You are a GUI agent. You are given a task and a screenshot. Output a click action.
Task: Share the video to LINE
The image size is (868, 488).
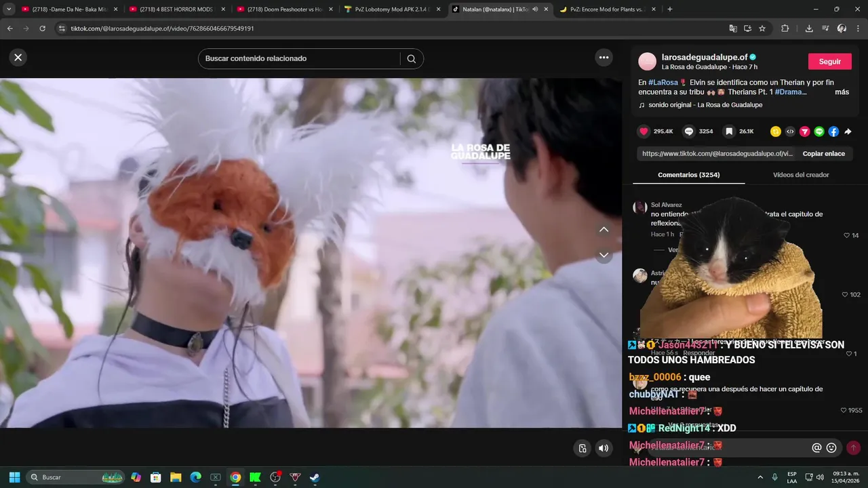pos(819,131)
